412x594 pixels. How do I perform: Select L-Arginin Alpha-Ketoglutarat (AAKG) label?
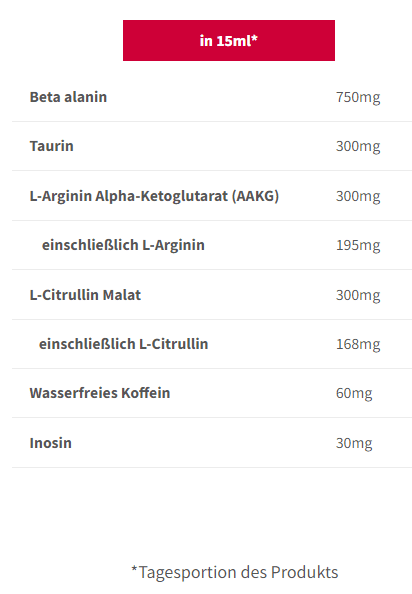pyautogui.click(x=154, y=196)
